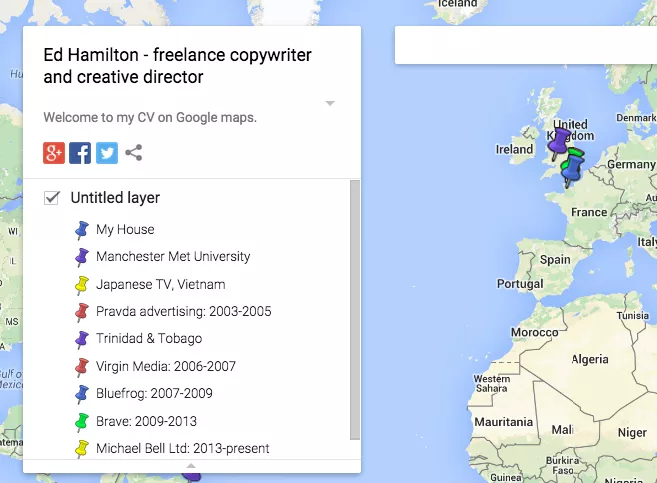Collapse the legend panel with bottom arrow
Image resolution: width=657 pixels, height=483 pixels.
tap(191, 465)
